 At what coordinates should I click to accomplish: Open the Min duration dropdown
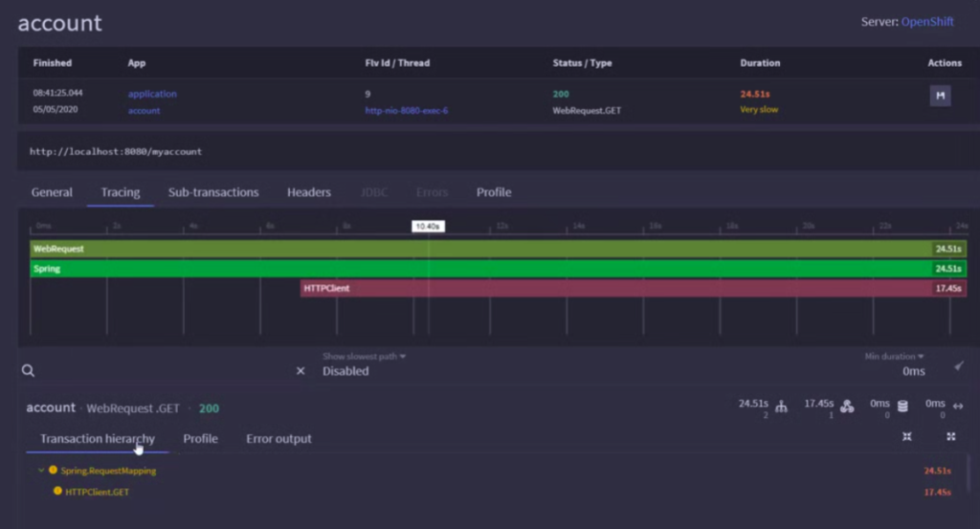pos(894,356)
